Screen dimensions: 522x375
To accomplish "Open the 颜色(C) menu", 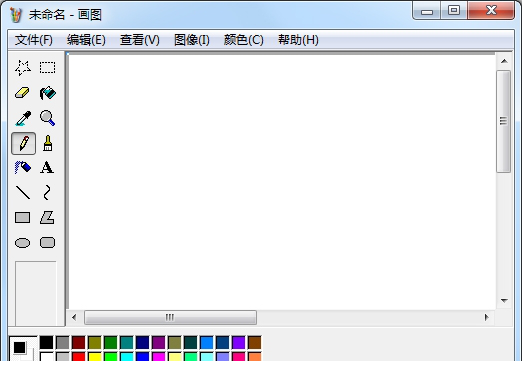I will (x=244, y=40).
